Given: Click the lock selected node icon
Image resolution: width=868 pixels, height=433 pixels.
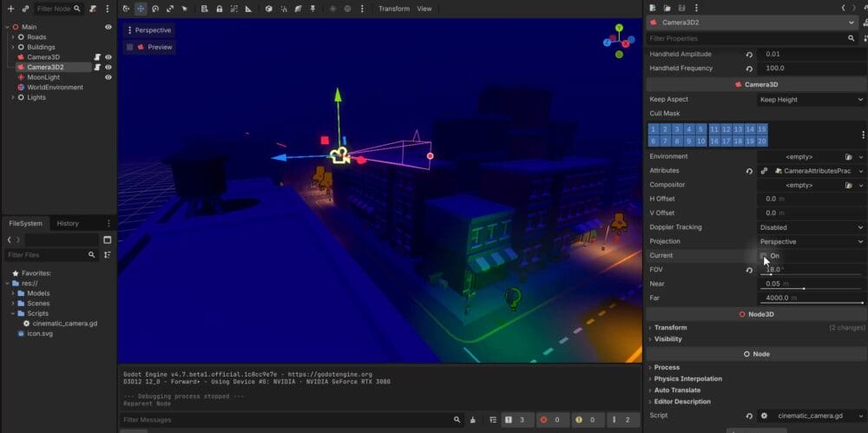Looking at the screenshot, I should [220, 9].
